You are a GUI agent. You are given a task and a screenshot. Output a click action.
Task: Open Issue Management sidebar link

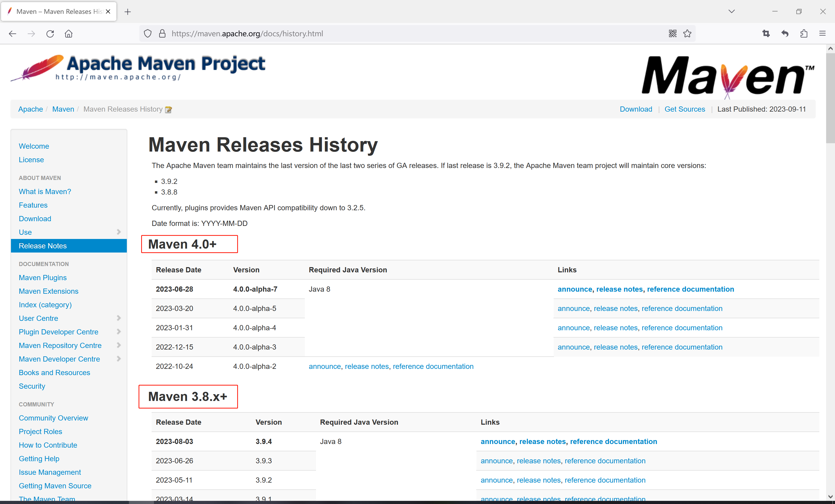(50, 472)
